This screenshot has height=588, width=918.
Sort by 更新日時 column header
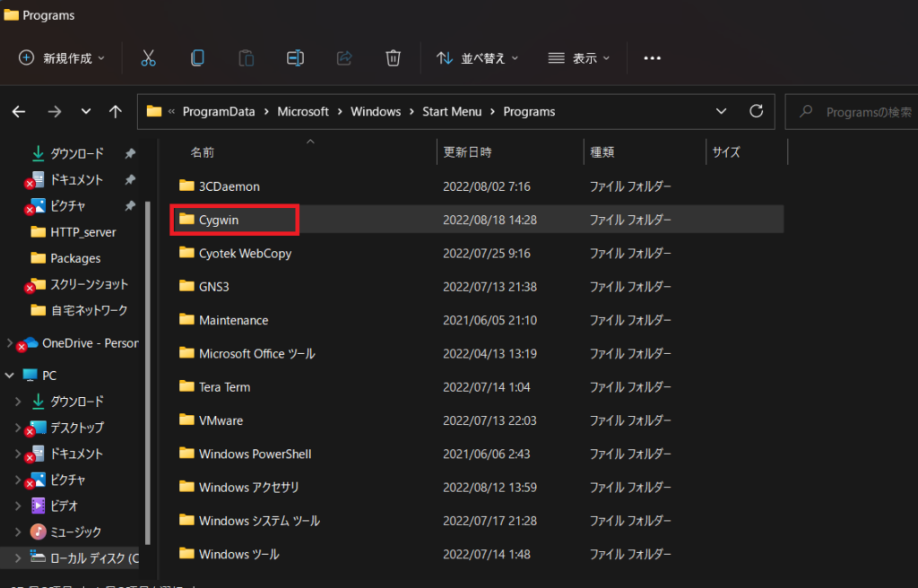(467, 152)
